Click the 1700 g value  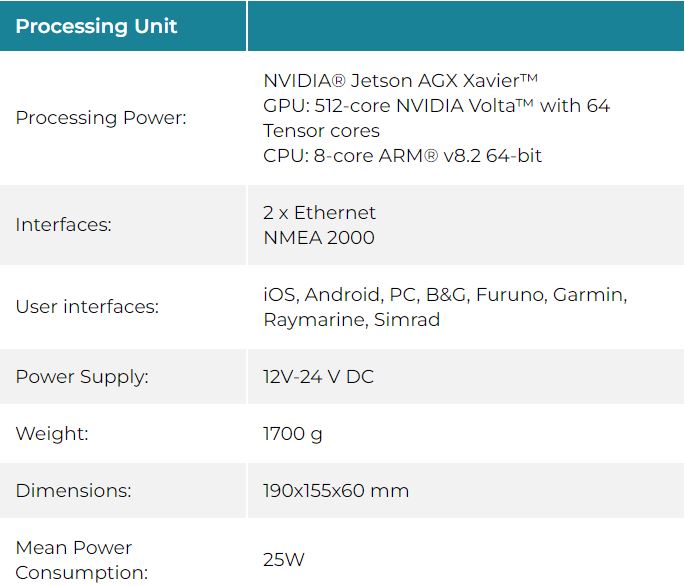(293, 434)
